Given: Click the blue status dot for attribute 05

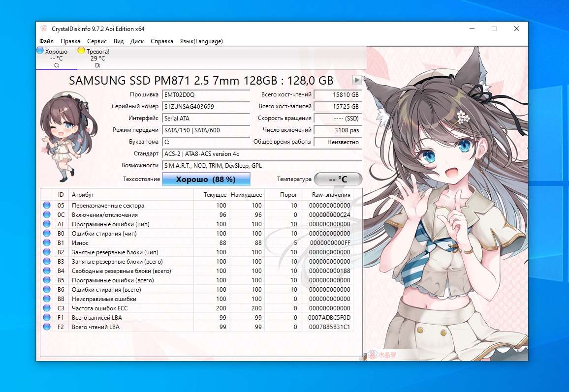Looking at the screenshot, I should (47, 206).
